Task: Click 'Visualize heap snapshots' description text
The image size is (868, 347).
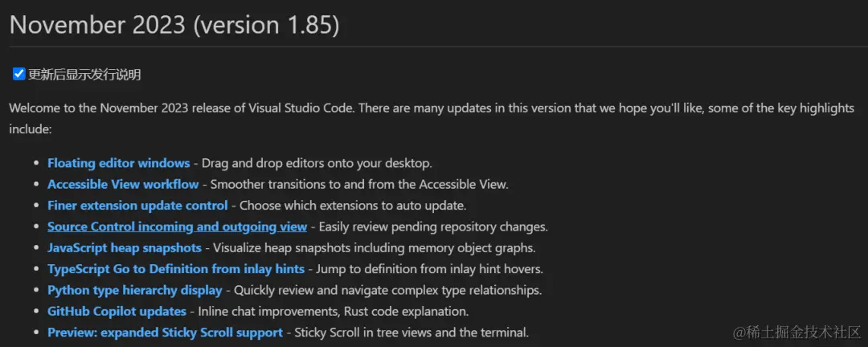Action: (x=375, y=247)
